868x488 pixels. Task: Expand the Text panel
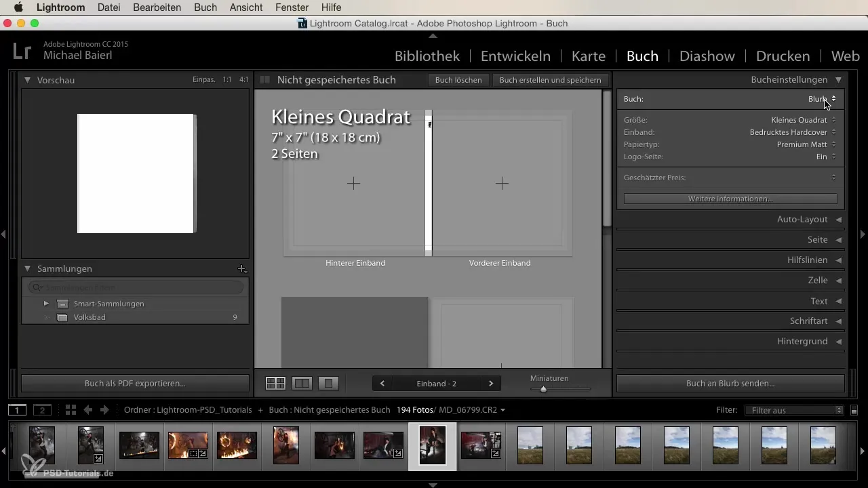[x=839, y=301]
